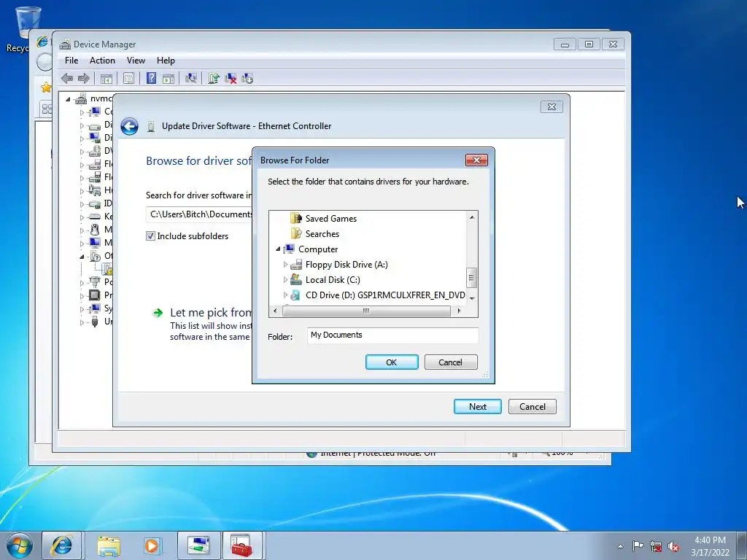Click OK in Browse For Folder dialog
This screenshot has width=747, height=560.
pos(392,362)
